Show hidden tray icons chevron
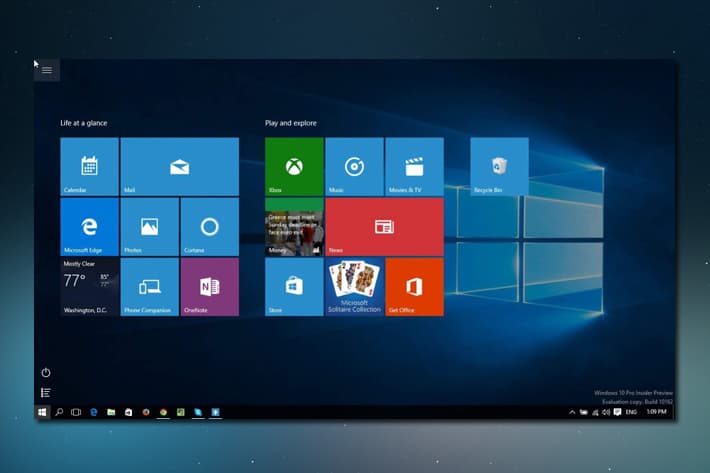The height and width of the screenshot is (473, 710). click(x=572, y=412)
